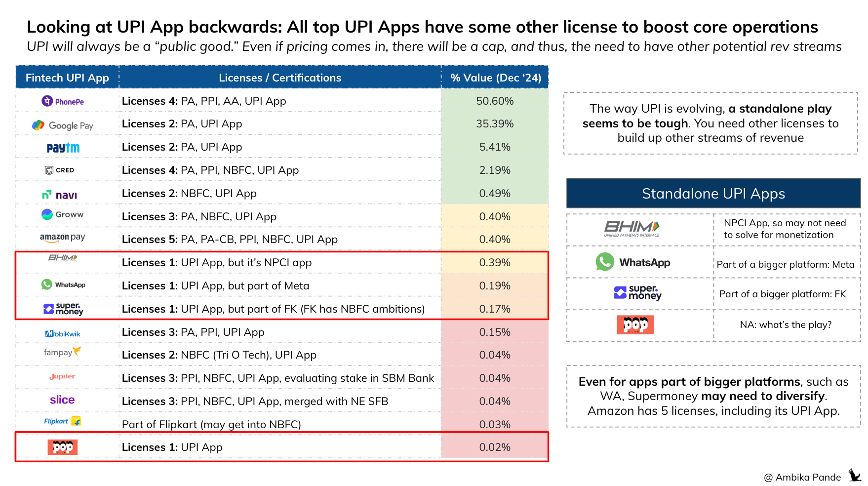Click the Fintech UPI App column header
This screenshot has height=486, width=868.
pyautogui.click(x=67, y=78)
